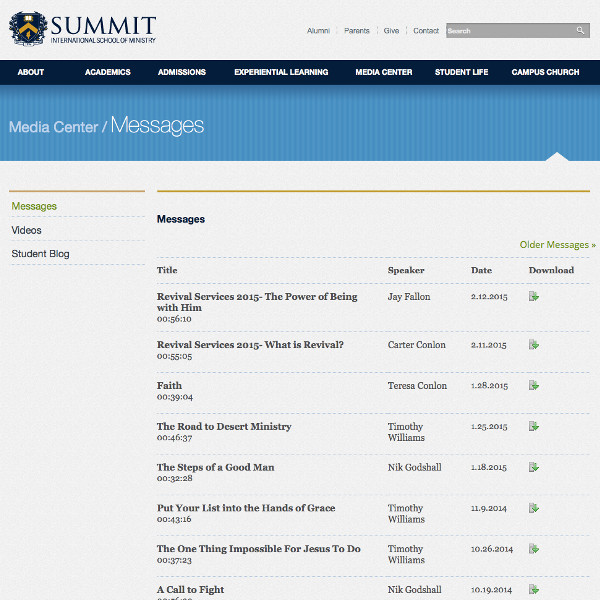Open the Student Life menu
This screenshot has width=600, height=600.
[x=461, y=72]
